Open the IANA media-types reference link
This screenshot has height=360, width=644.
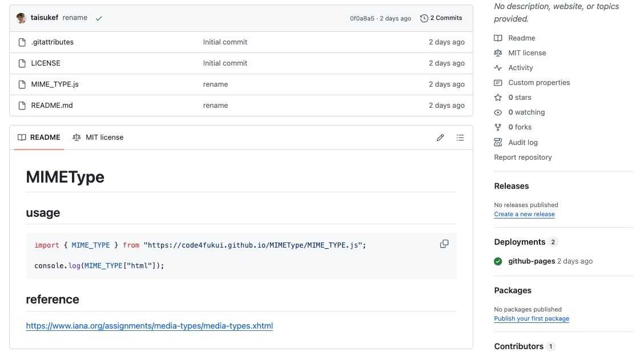tap(150, 326)
